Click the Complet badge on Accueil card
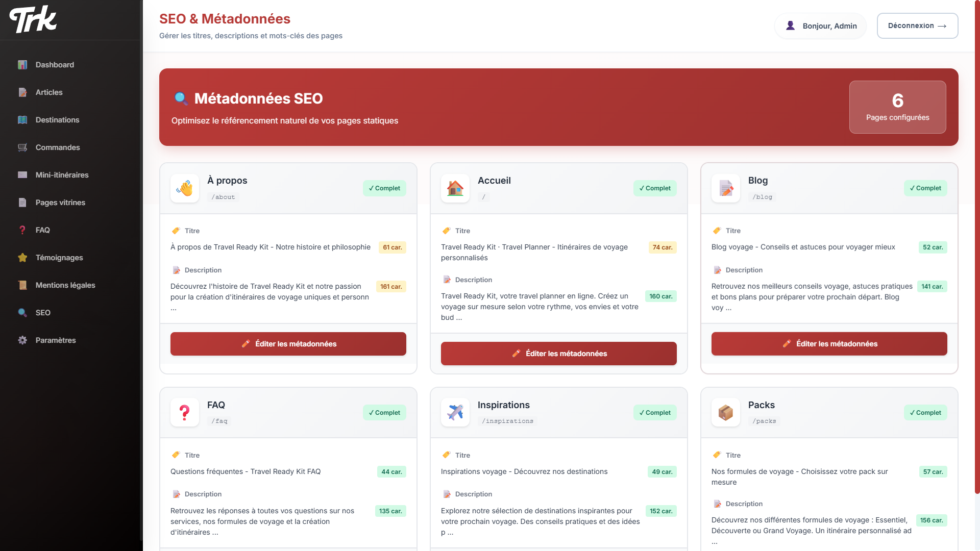Screen dimensions: 980x551 [x=655, y=188]
